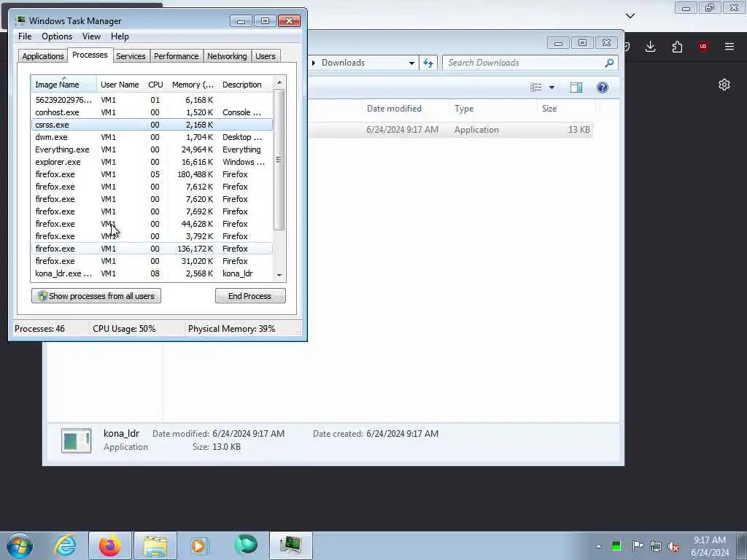Open the File menu in Task Manager
The image size is (747, 560).
tap(25, 36)
